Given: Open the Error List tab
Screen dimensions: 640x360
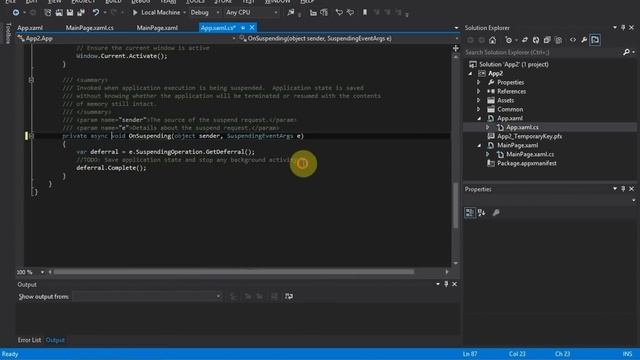Looking at the screenshot, I should [x=29, y=340].
